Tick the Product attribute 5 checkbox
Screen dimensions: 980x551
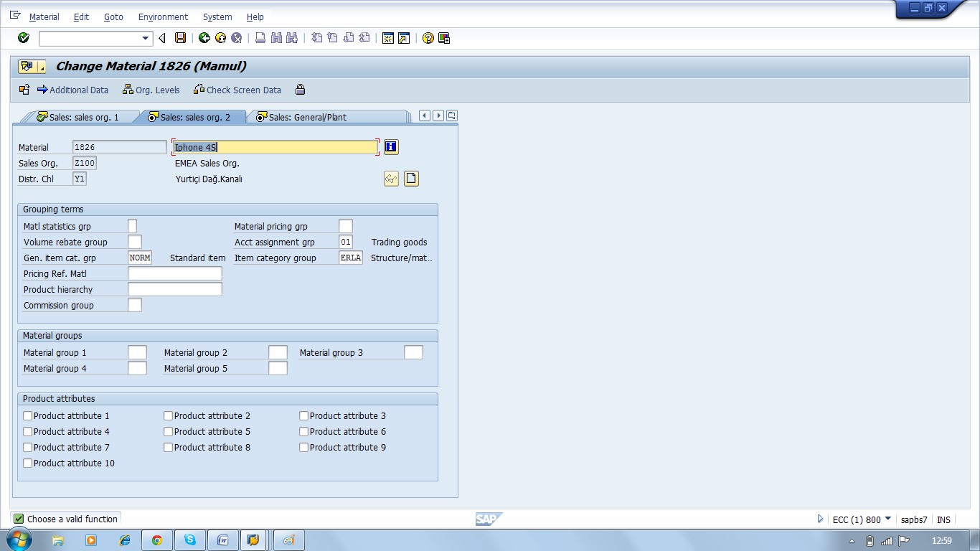169,432
